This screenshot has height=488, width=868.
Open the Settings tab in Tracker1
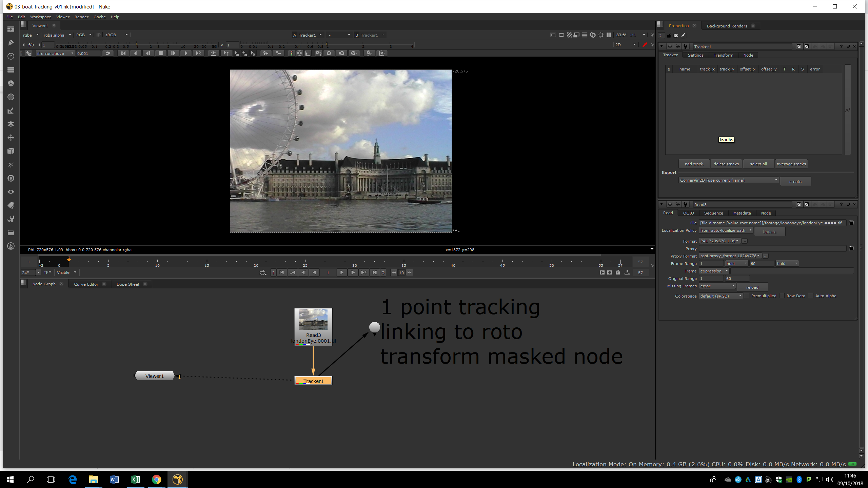pyautogui.click(x=695, y=55)
